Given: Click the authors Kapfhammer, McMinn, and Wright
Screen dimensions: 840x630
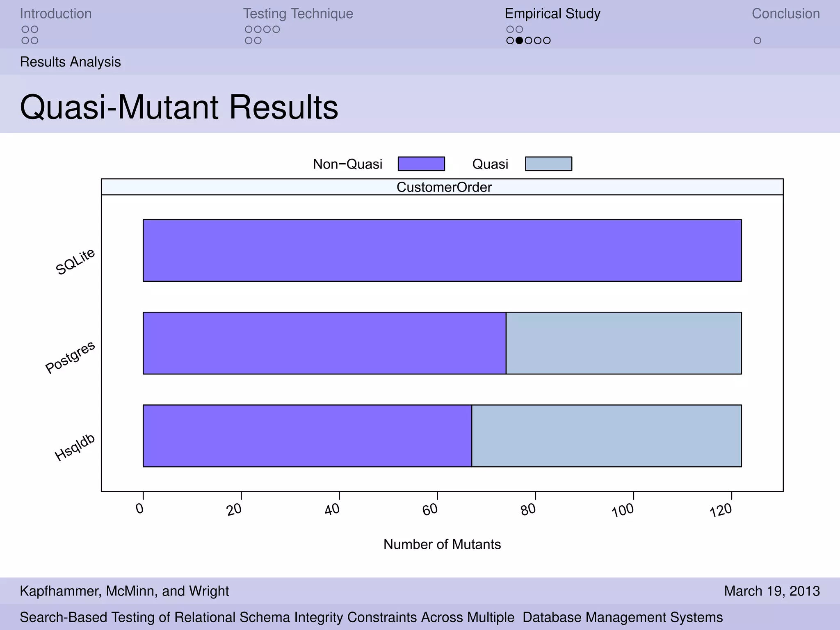Looking at the screenshot, I should pyautogui.click(x=124, y=591).
